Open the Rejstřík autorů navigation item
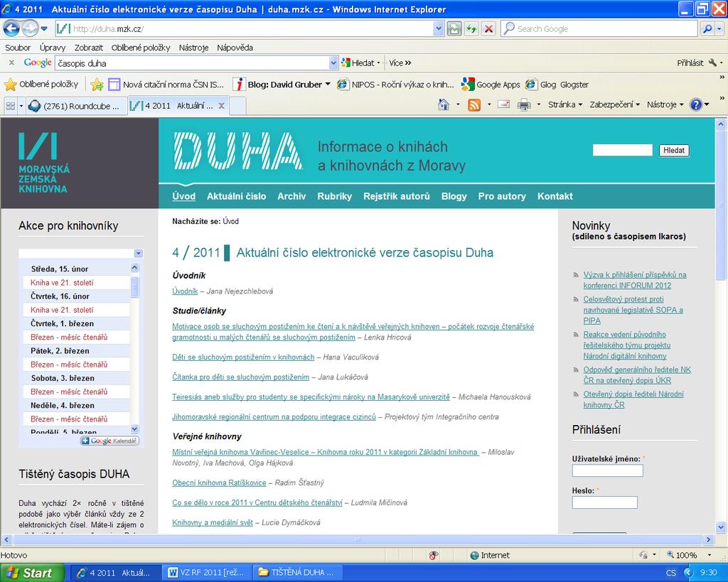Viewport: 728px width, 582px height. (397, 196)
